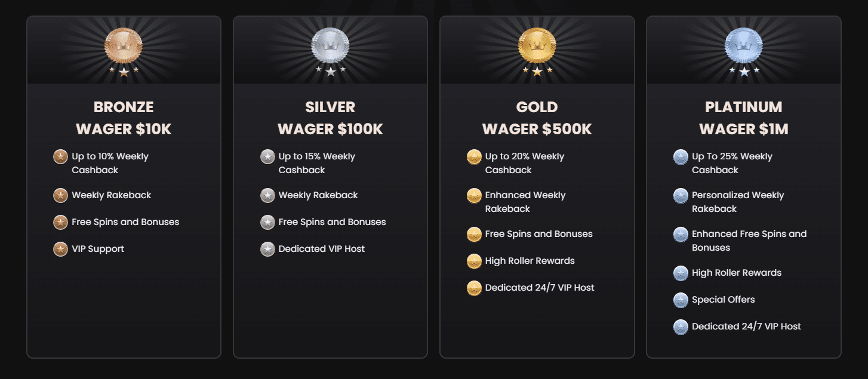Click the gold star icon next to High Roller Rewards
This screenshot has height=379, width=868.
[474, 261]
